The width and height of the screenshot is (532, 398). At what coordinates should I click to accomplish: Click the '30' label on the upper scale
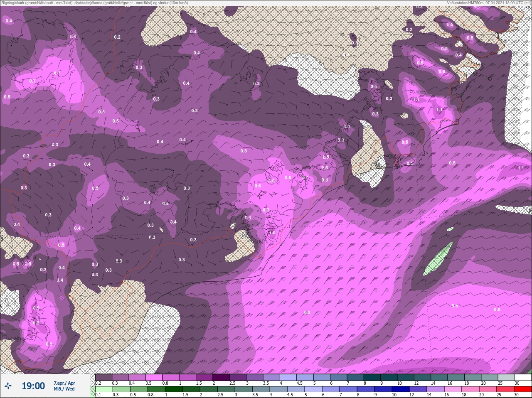tap(517, 383)
